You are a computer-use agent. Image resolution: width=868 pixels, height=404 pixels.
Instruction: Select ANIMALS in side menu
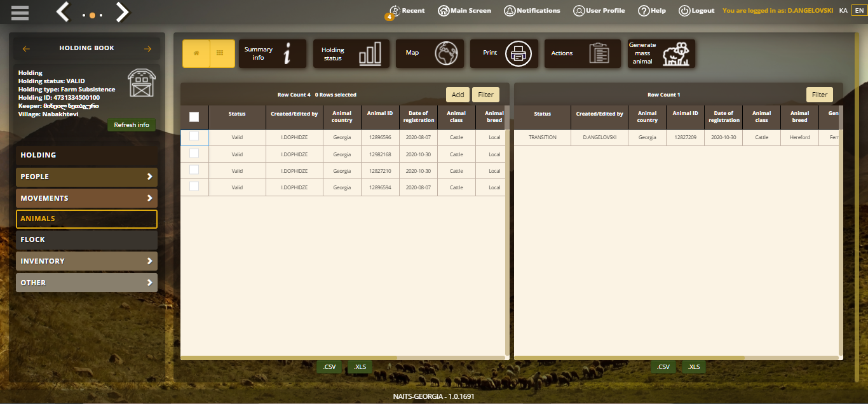86,219
